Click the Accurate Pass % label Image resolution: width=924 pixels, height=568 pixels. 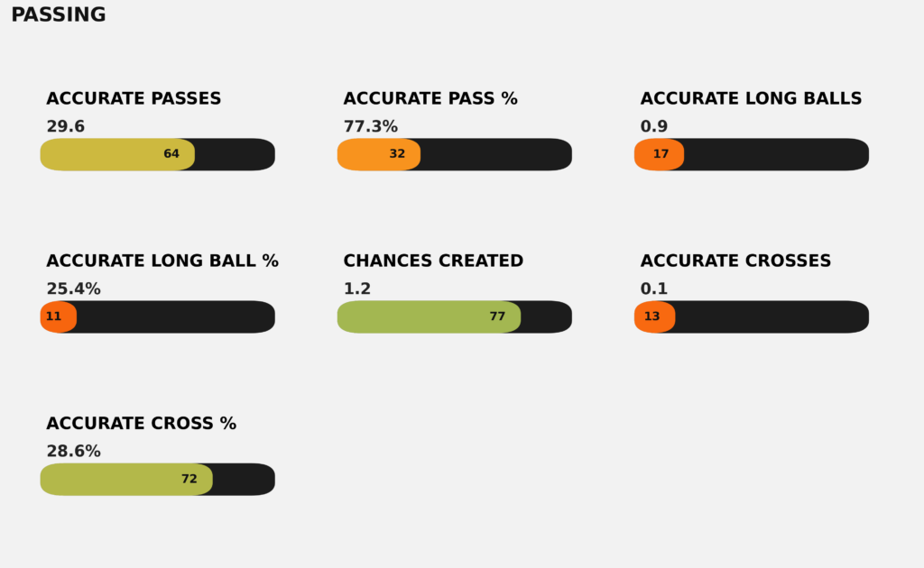pyautogui.click(x=430, y=99)
